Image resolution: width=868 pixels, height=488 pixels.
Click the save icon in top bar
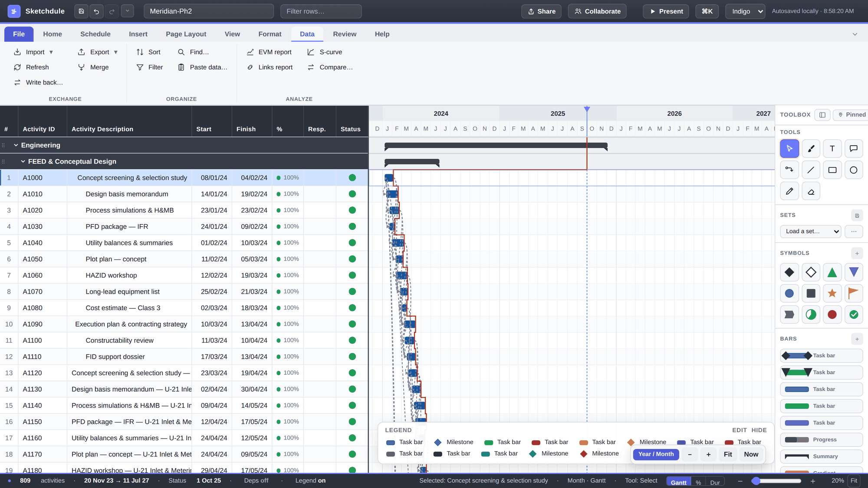coord(81,11)
